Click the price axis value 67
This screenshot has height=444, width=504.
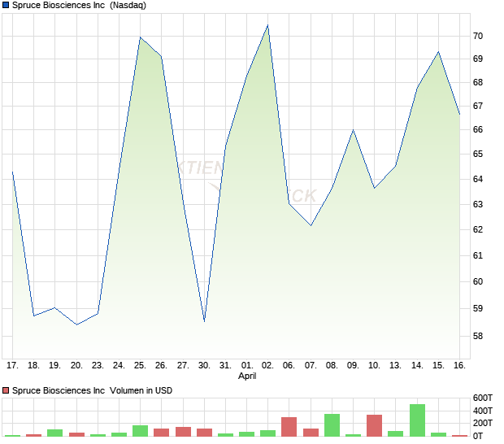point(478,106)
